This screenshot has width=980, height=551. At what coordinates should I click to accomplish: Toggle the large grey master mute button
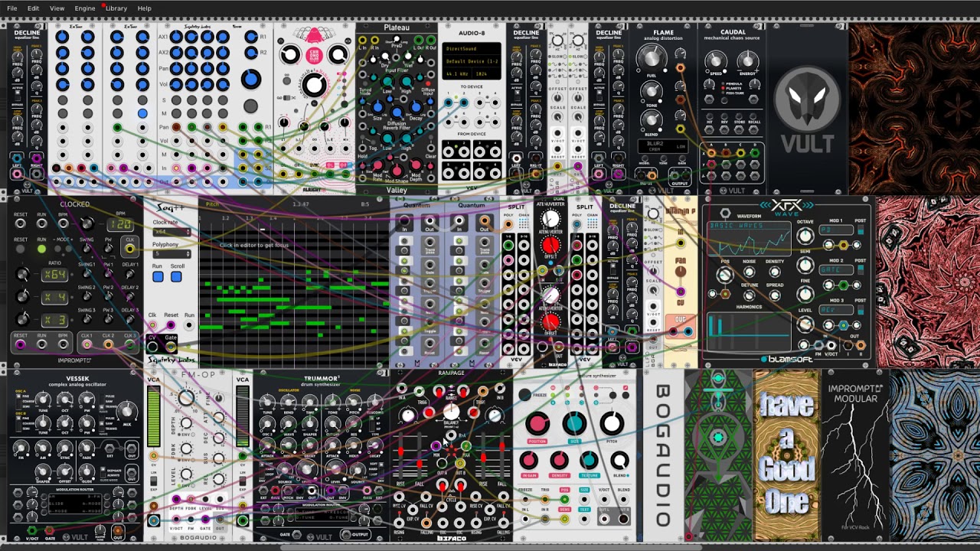click(250, 107)
